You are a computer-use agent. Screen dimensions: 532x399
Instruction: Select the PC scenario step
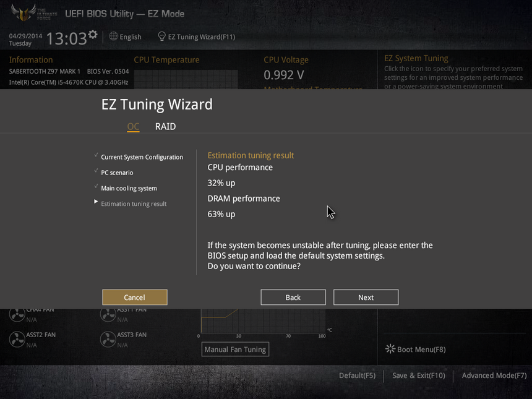pos(117,173)
